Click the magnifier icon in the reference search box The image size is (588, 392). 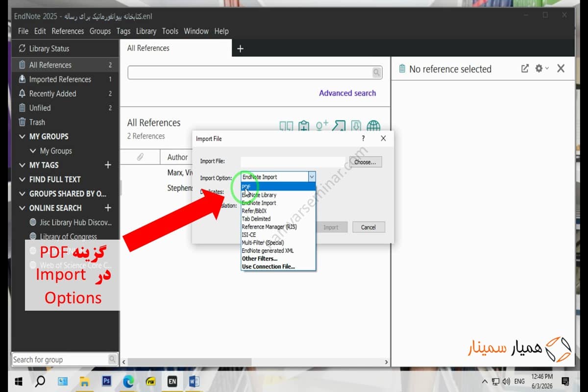pos(376,73)
